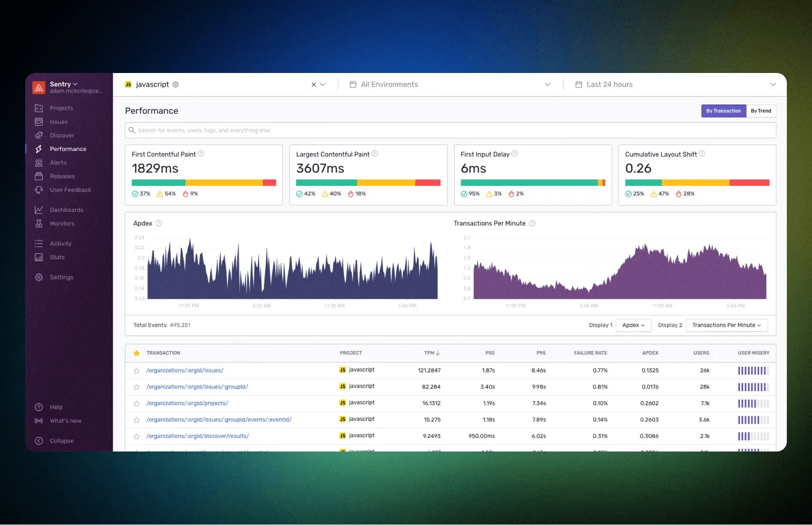Select the By Transaction tab
The height and width of the screenshot is (525, 812).
pos(723,111)
